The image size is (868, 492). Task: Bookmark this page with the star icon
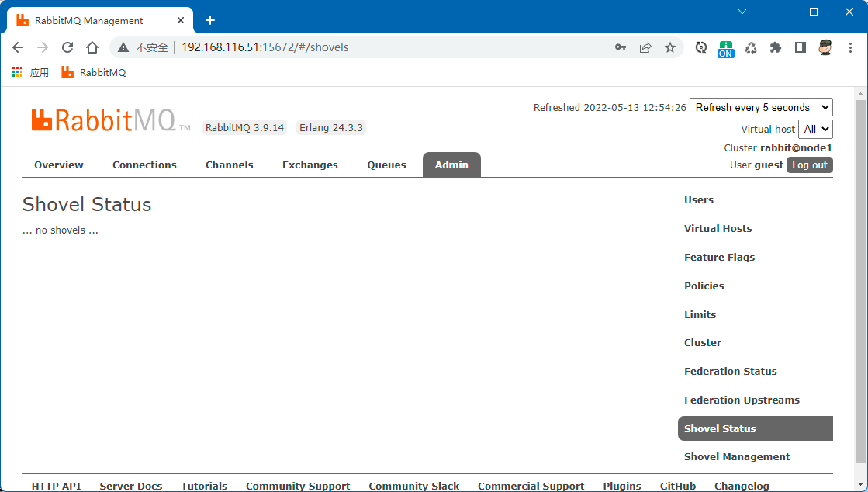click(670, 47)
